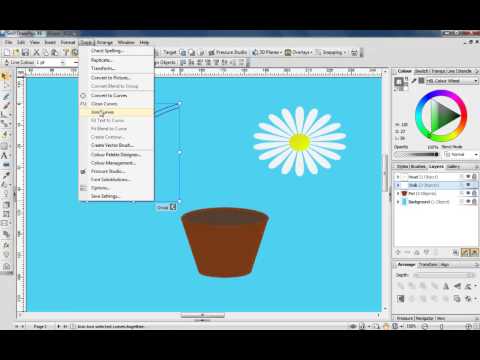
Task: Expand the Stalk layer tree row
Action: tap(398, 185)
